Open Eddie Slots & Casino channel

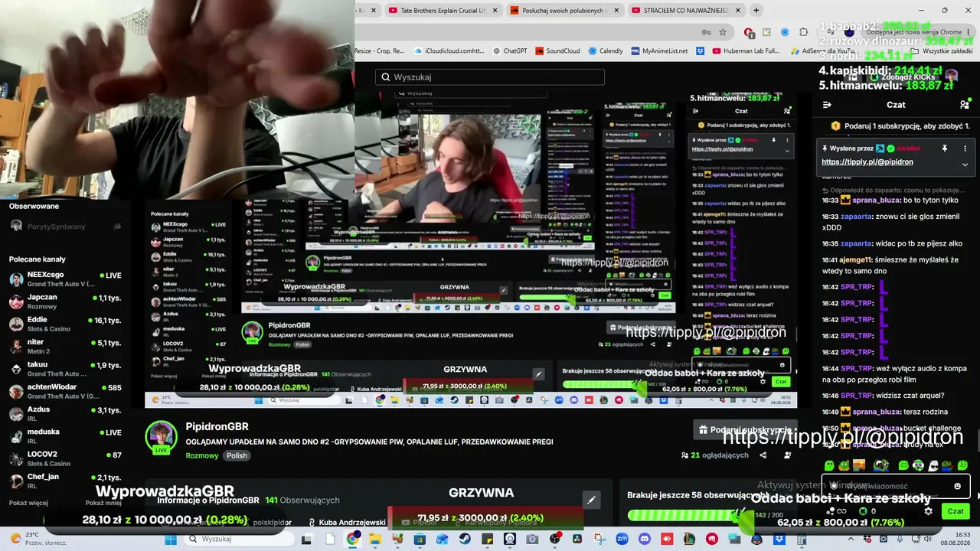point(65,324)
